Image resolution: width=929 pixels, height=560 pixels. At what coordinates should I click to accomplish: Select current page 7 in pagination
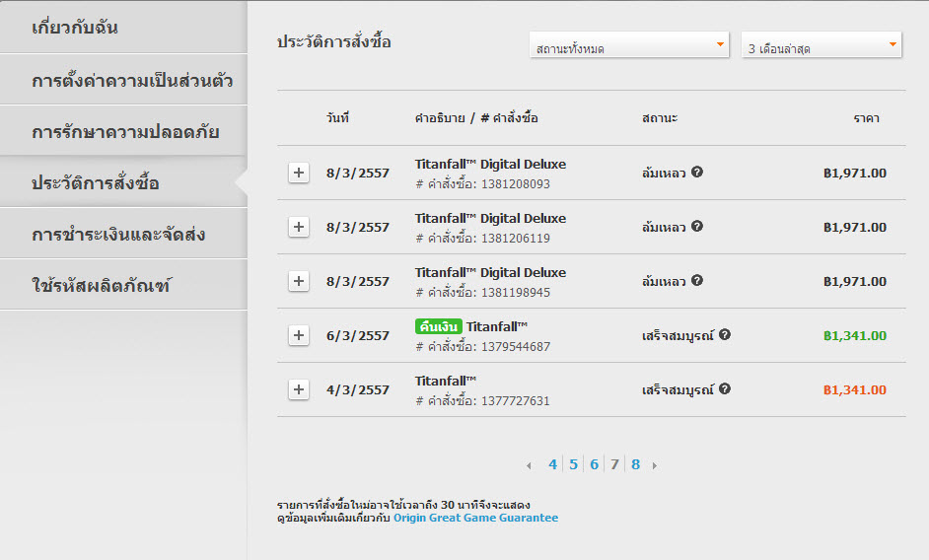(x=615, y=464)
